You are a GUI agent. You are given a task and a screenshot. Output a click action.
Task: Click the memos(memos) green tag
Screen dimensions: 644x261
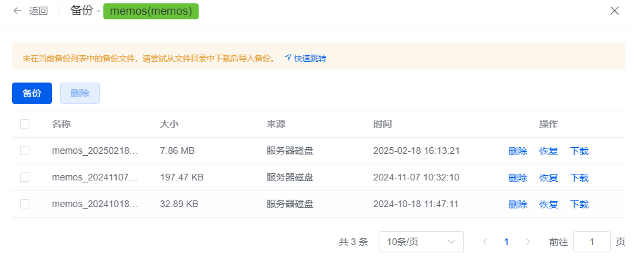pyautogui.click(x=151, y=11)
